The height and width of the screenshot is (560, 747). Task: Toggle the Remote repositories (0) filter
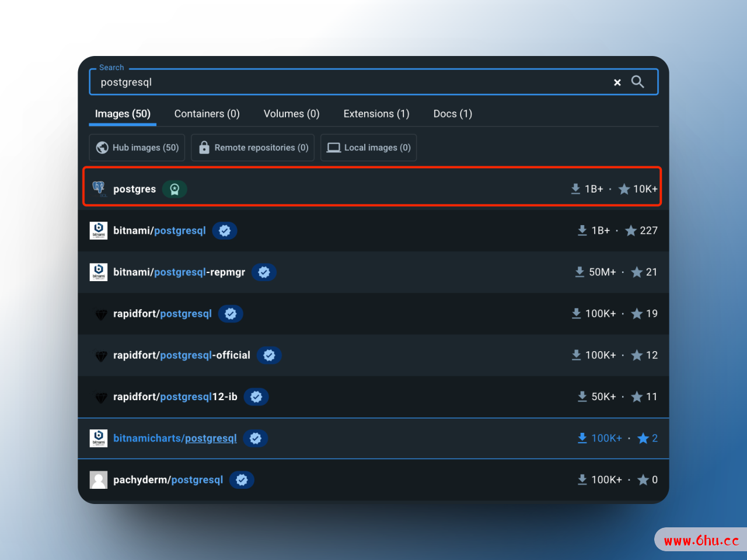point(253,148)
